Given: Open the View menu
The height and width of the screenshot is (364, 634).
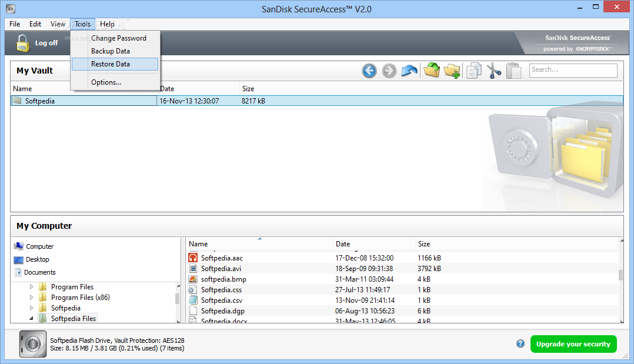Looking at the screenshot, I should 58,24.
